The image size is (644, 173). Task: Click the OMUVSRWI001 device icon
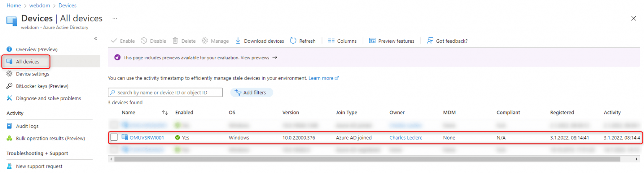pos(125,137)
